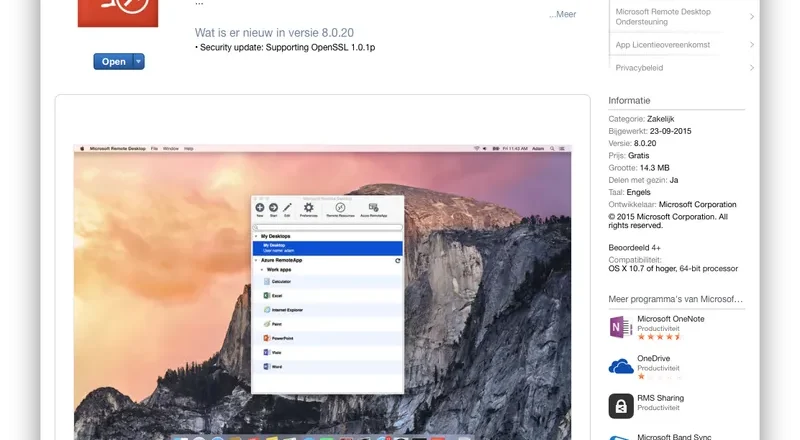Select the Paint icon in the Work apps list

(x=267, y=324)
